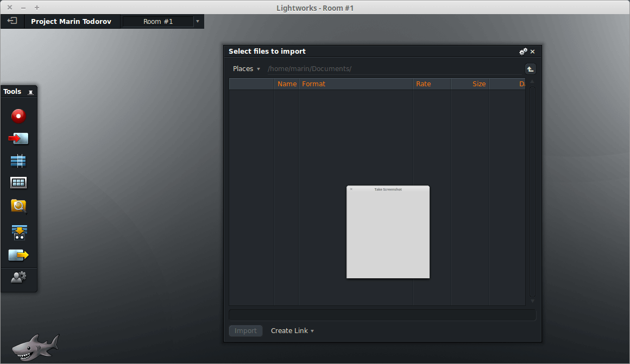Expand the Room #1 selector arrow
The height and width of the screenshot is (364, 630).
click(198, 22)
